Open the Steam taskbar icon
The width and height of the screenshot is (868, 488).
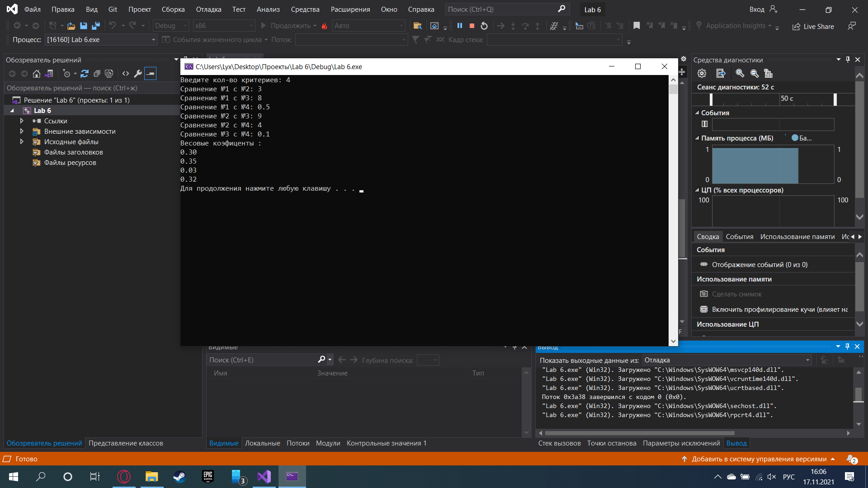[179, 477]
